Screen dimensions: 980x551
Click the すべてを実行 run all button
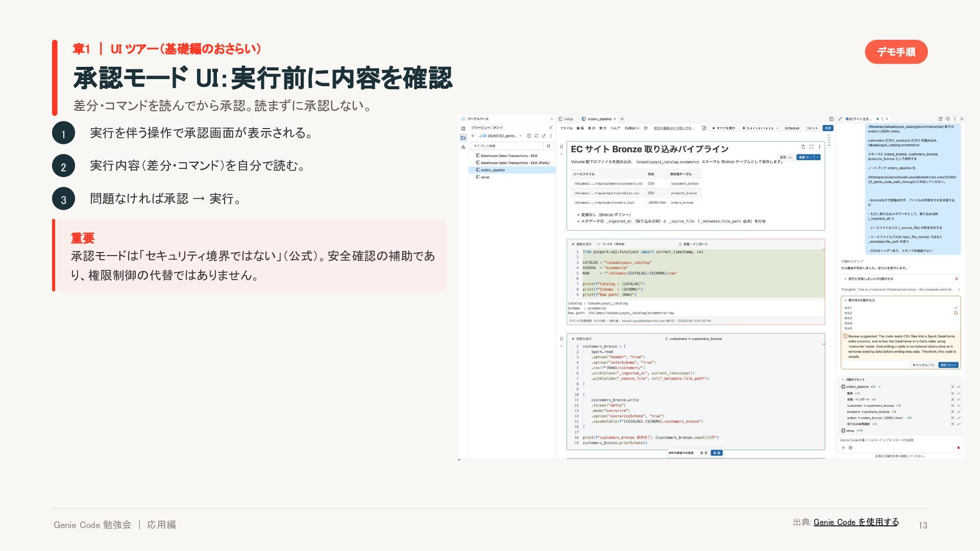click(x=724, y=128)
